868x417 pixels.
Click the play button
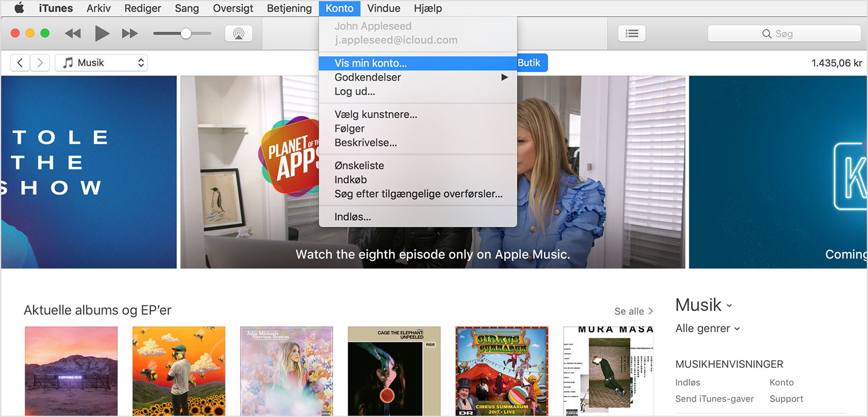[x=102, y=33]
